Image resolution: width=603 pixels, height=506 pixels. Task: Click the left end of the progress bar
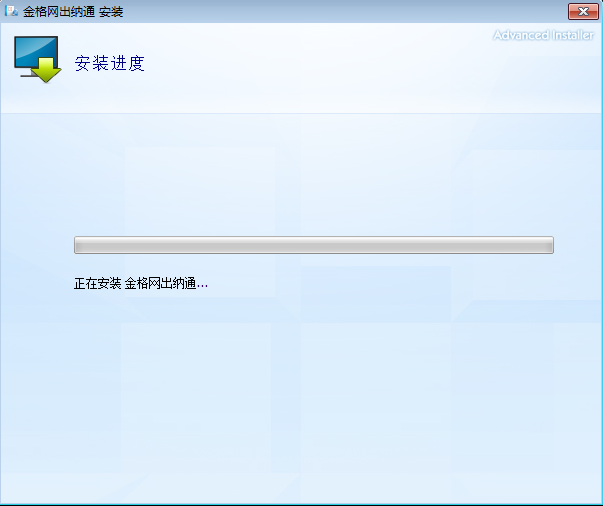[80, 245]
